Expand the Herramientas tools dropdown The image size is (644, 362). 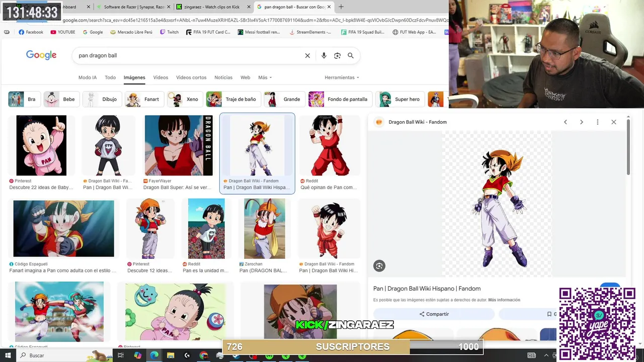(342, 77)
